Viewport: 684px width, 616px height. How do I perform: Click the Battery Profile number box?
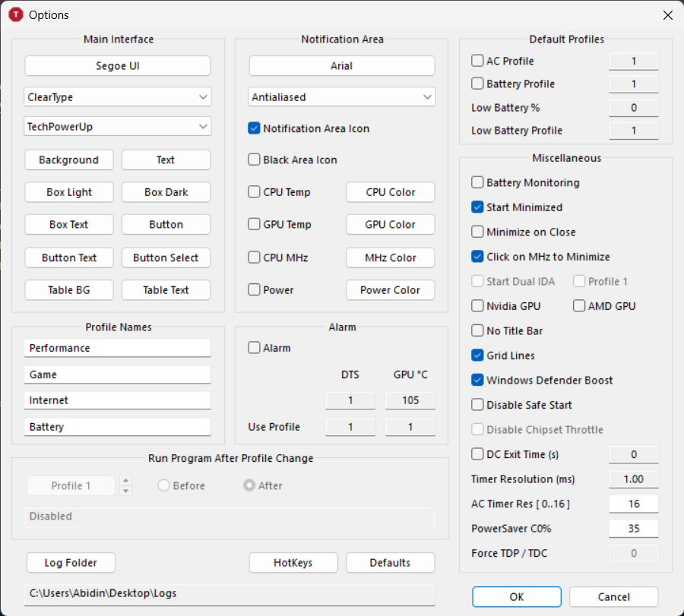point(633,84)
